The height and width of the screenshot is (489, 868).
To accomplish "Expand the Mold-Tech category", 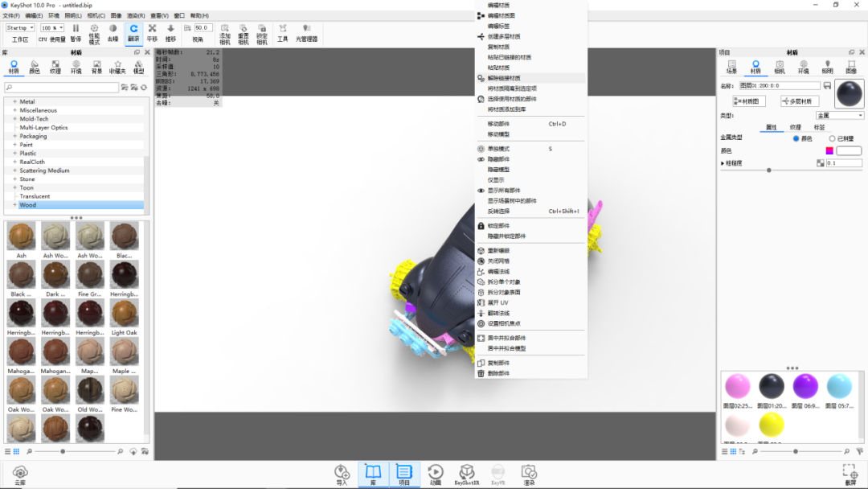I will click(14, 118).
